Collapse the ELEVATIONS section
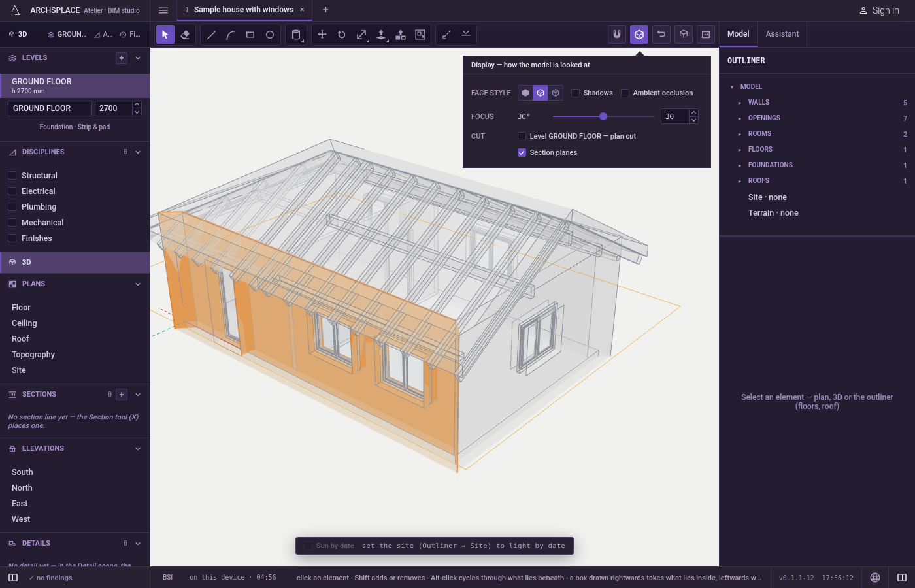 click(x=138, y=449)
